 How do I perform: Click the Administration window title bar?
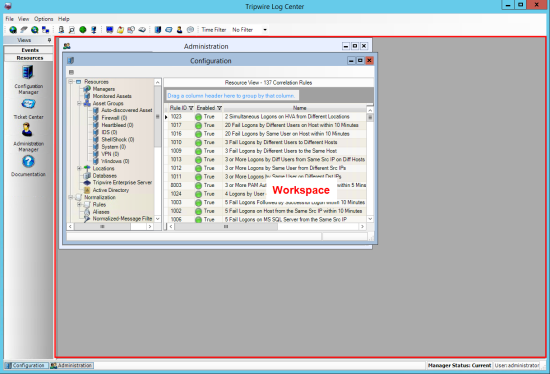206,46
